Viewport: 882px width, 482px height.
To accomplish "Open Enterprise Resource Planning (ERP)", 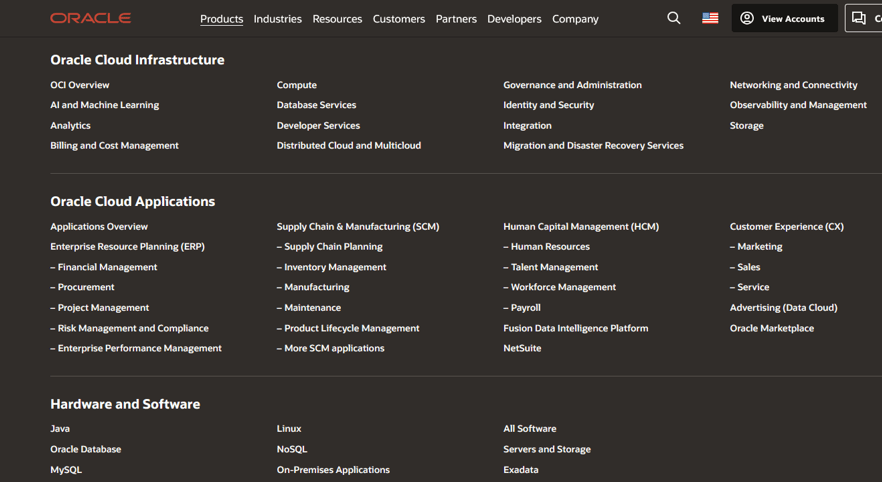I will pos(127,247).
